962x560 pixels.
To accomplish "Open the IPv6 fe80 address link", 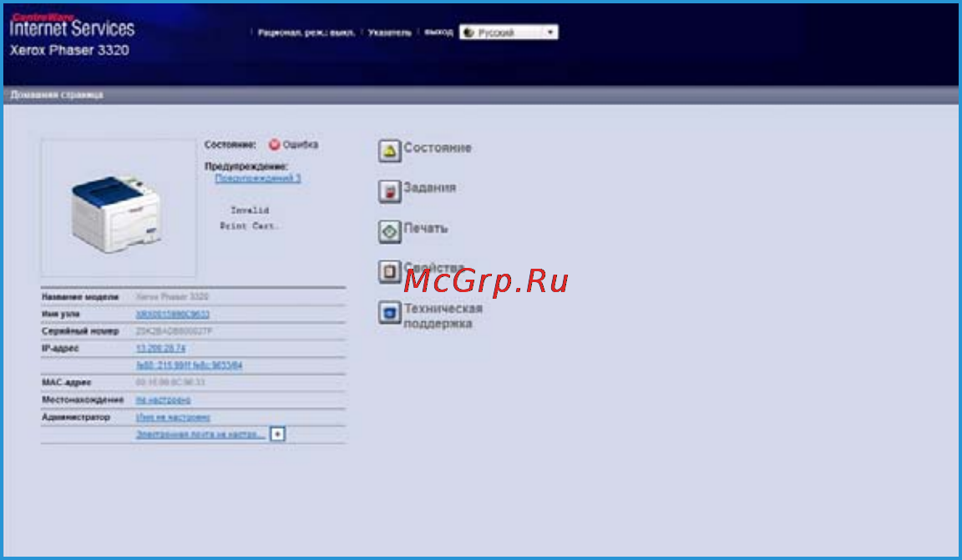I will 189,366.
